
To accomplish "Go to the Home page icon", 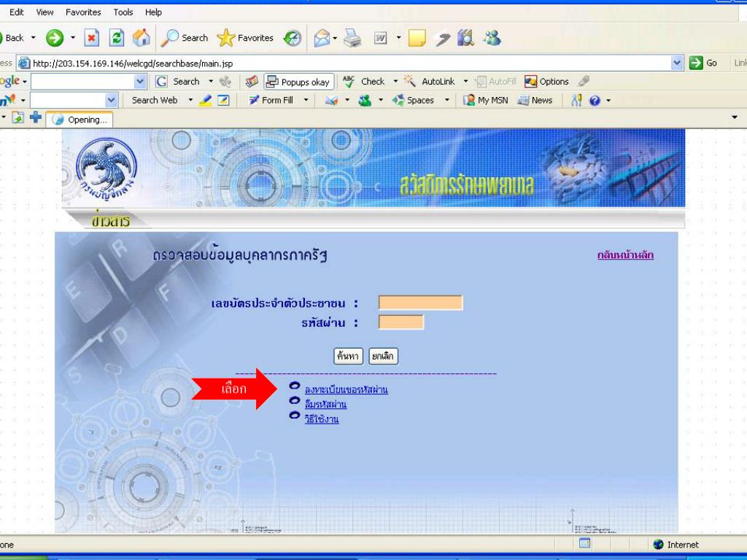I will click(x=141, y=38).
